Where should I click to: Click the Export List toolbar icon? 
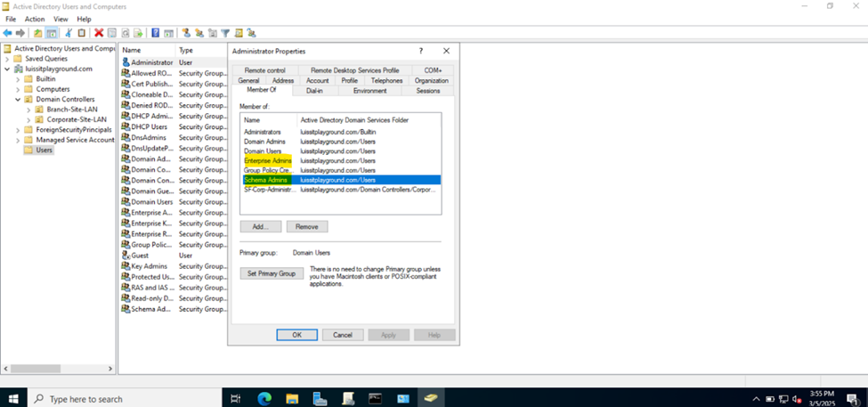pyautogui.click(x=138, y=33)
